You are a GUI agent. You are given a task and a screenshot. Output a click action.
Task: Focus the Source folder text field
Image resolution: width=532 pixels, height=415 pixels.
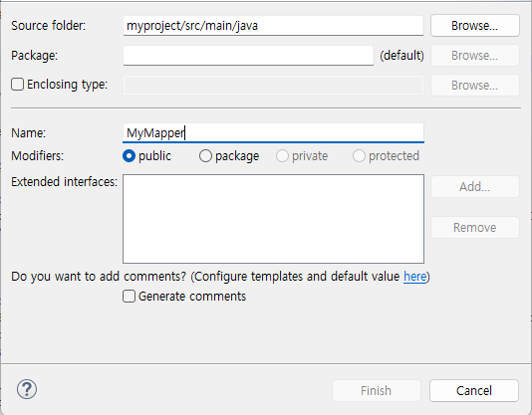point(273,26)
